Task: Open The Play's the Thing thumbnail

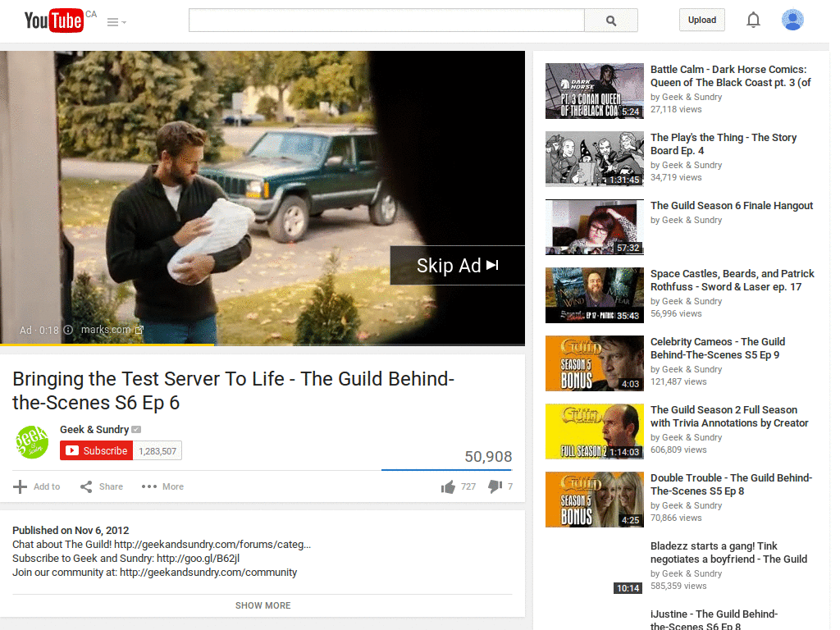Action: [x=595, y=159]
